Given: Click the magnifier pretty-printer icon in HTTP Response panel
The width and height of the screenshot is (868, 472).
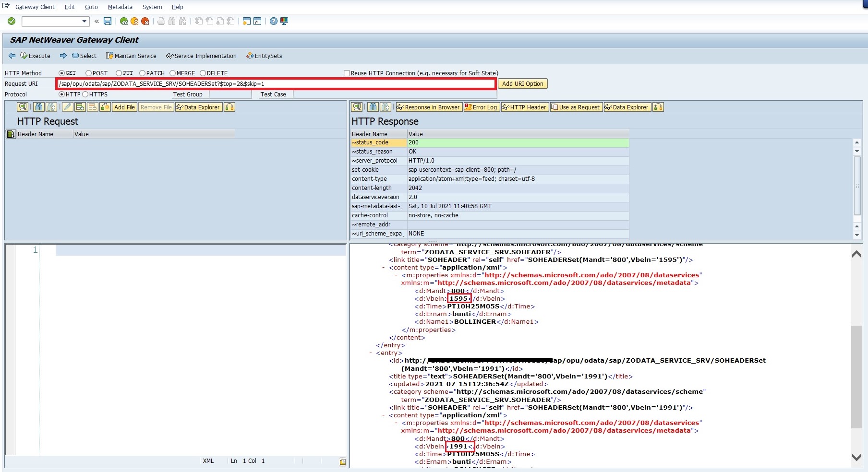Looking at the screenshot, I should point(357,107).
